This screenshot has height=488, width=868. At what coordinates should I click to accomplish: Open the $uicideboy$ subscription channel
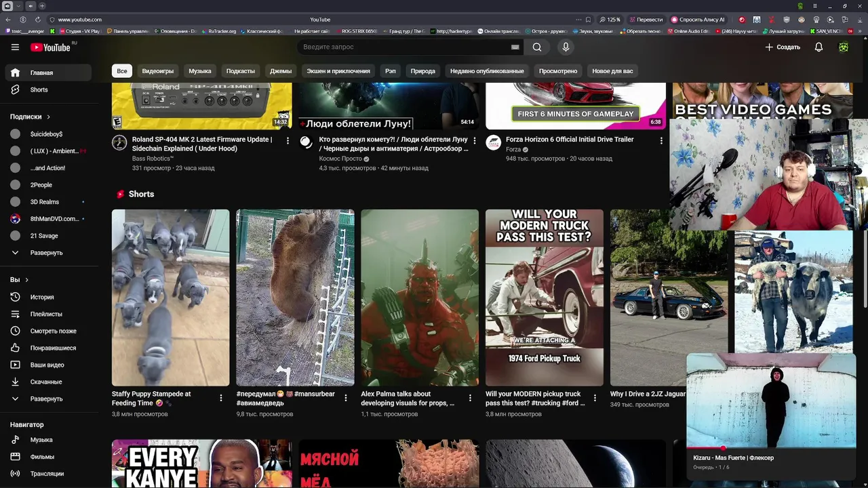coord(48,134)
